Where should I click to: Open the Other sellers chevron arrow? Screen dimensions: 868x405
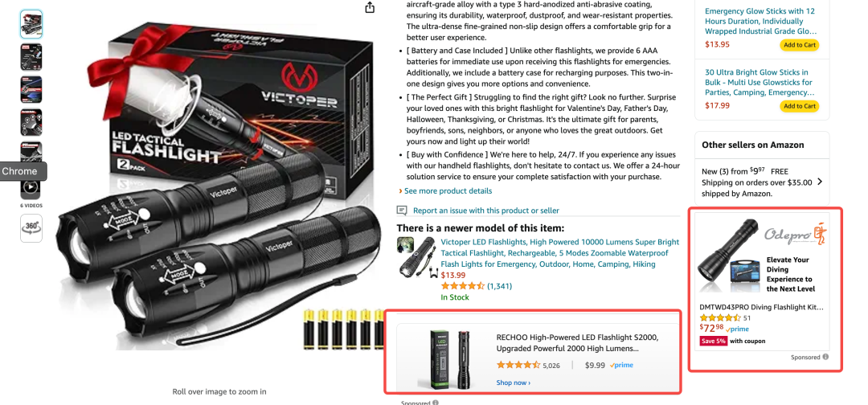[x=820, y=182]
